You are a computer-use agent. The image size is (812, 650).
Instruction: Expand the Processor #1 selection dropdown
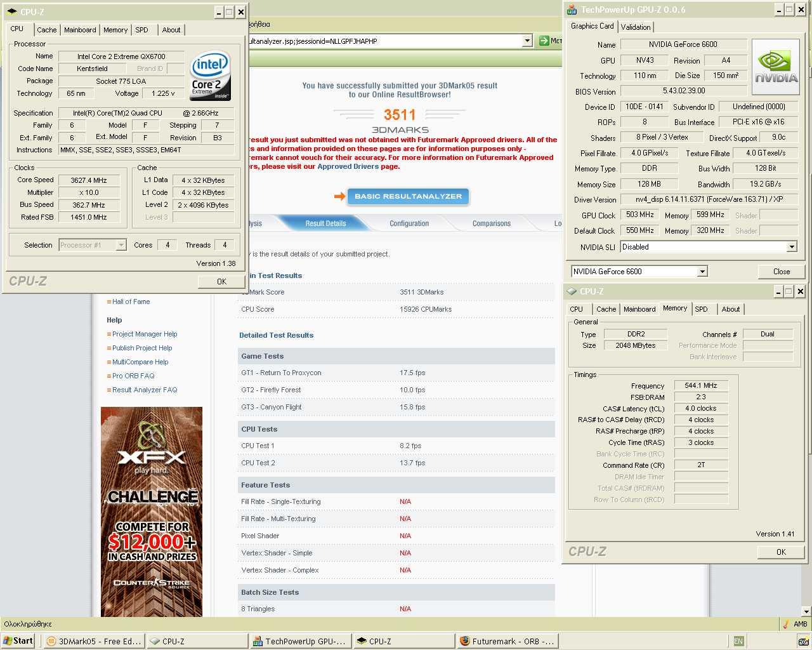click(x=121, y=245)
